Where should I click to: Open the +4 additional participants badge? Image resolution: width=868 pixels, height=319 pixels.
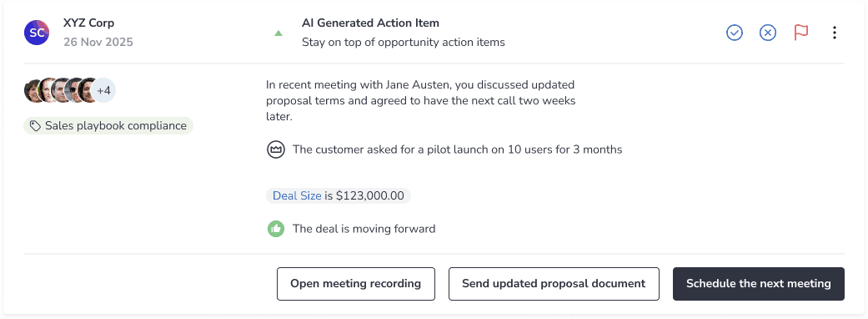tap(103, 90)
